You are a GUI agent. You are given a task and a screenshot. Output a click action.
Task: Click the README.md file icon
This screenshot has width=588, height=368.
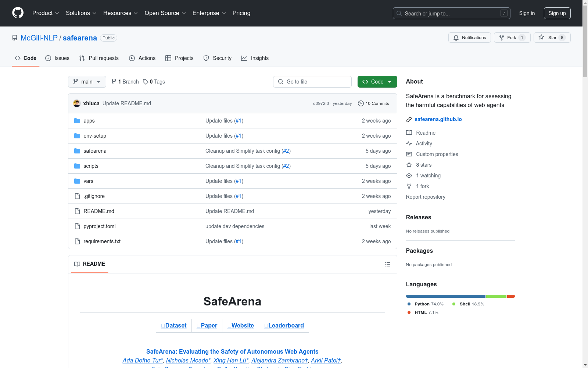[x=77, y=211]
